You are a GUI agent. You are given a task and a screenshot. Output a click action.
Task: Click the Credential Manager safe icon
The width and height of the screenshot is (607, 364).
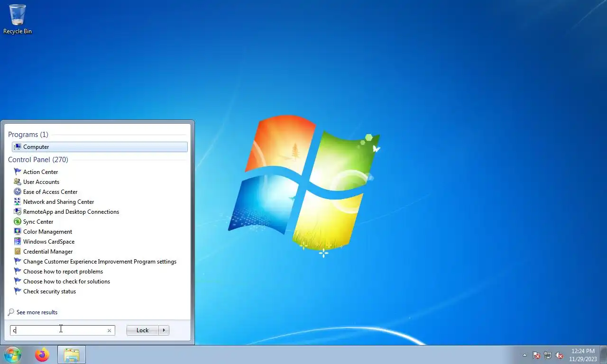(x=18, y=252)
